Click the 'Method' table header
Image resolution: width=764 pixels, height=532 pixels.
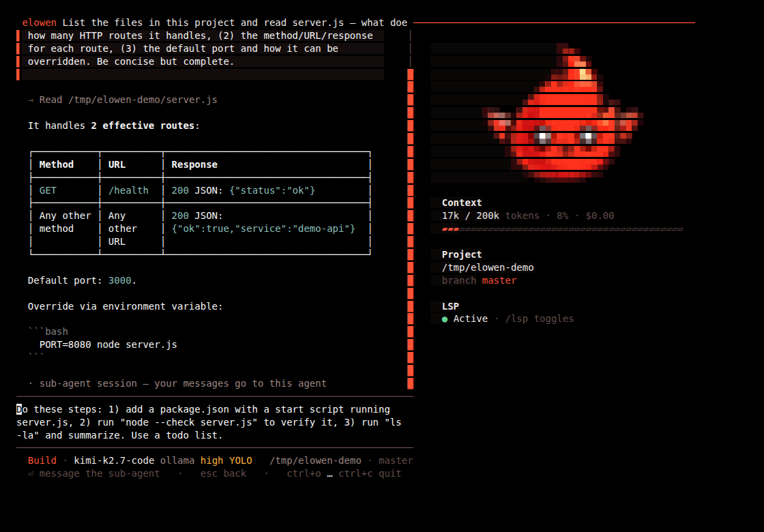click(x=57, y=164)
